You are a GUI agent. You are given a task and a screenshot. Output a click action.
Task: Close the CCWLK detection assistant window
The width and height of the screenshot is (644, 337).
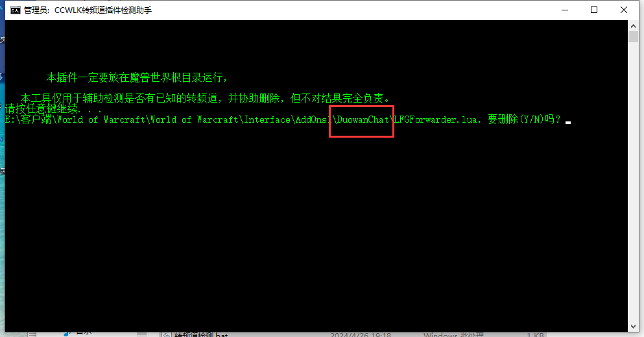click(623, 10)
